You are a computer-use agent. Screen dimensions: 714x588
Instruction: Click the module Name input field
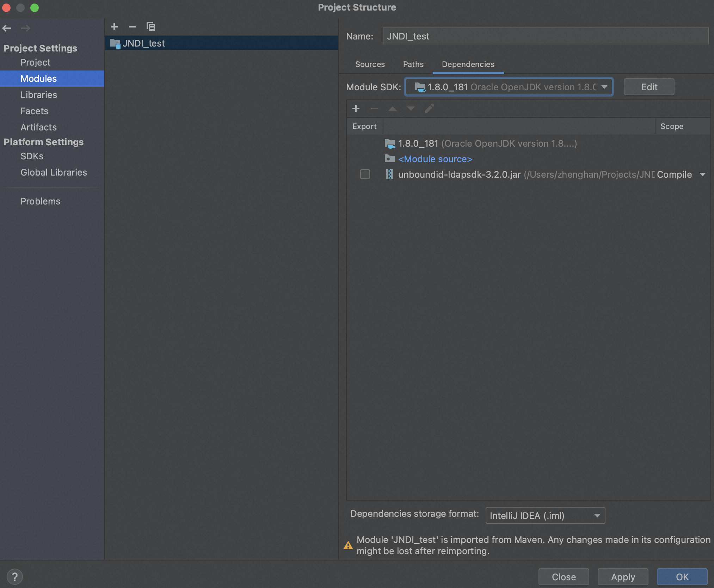pyautogui.click(x=546, y=36)
